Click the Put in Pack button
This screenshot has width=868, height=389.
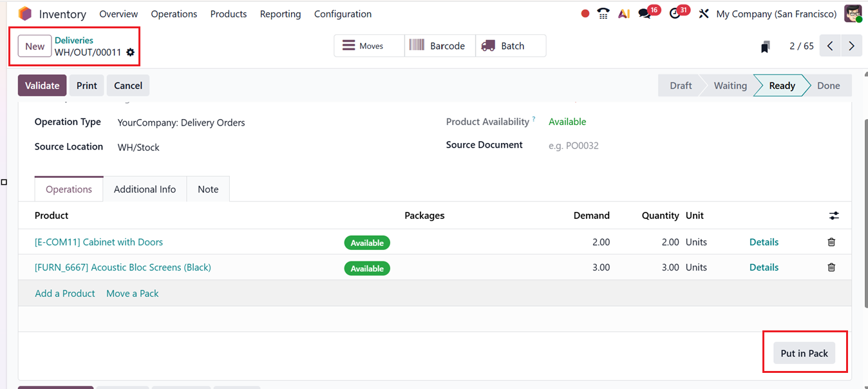pos(804,353)
